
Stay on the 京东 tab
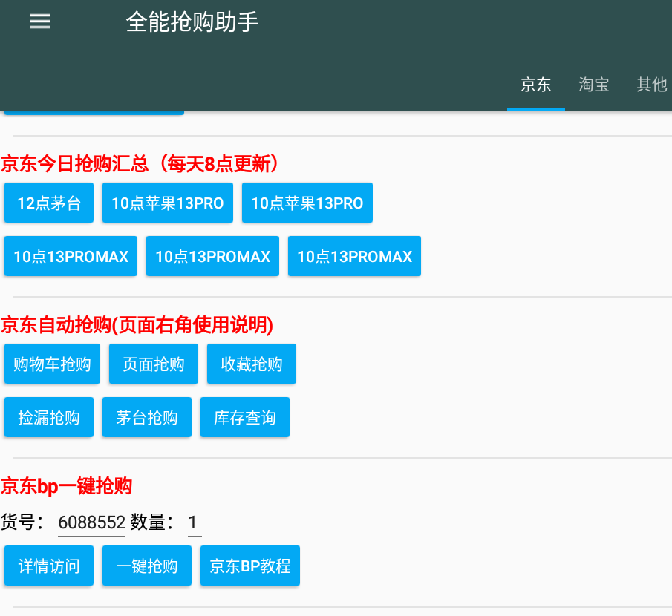[536, 85]
